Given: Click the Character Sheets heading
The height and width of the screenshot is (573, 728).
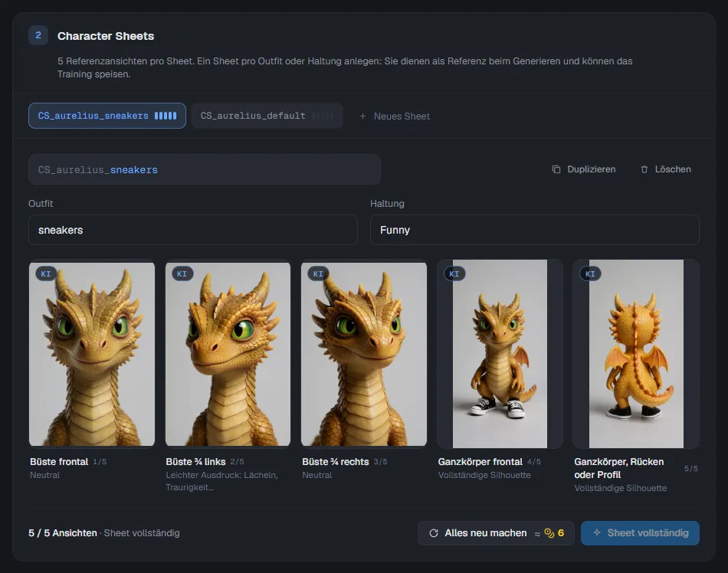Looking at the screenshot, I should 106,36.
